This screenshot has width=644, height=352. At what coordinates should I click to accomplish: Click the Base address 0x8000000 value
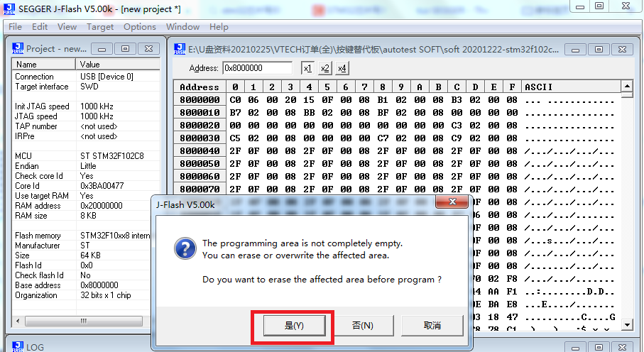pyautogui.click(x=99, y=285)
